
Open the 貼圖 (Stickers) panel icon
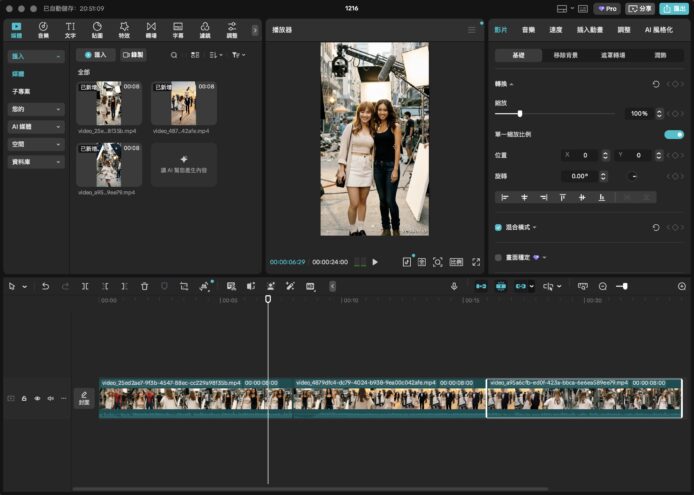click(97, 29)
